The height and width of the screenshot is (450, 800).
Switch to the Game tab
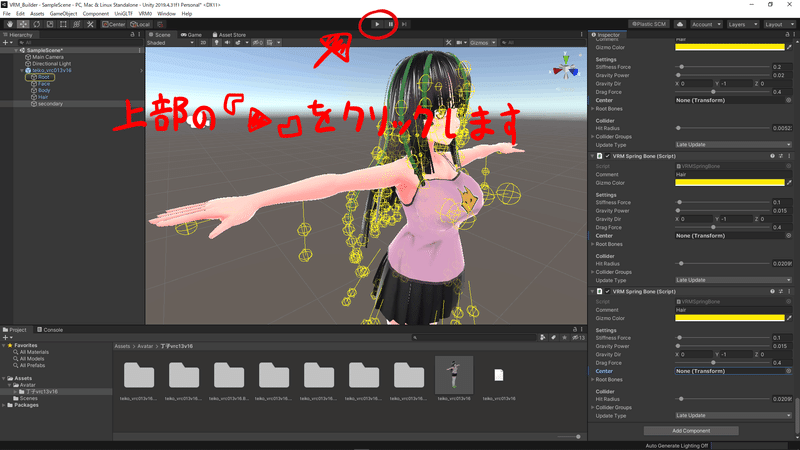point(191,35)
